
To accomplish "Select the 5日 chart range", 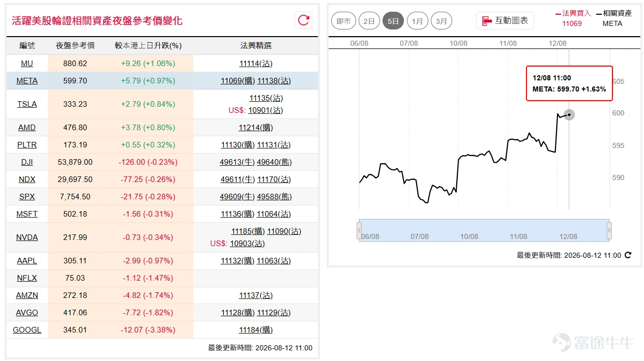I will tap(393, 21).
